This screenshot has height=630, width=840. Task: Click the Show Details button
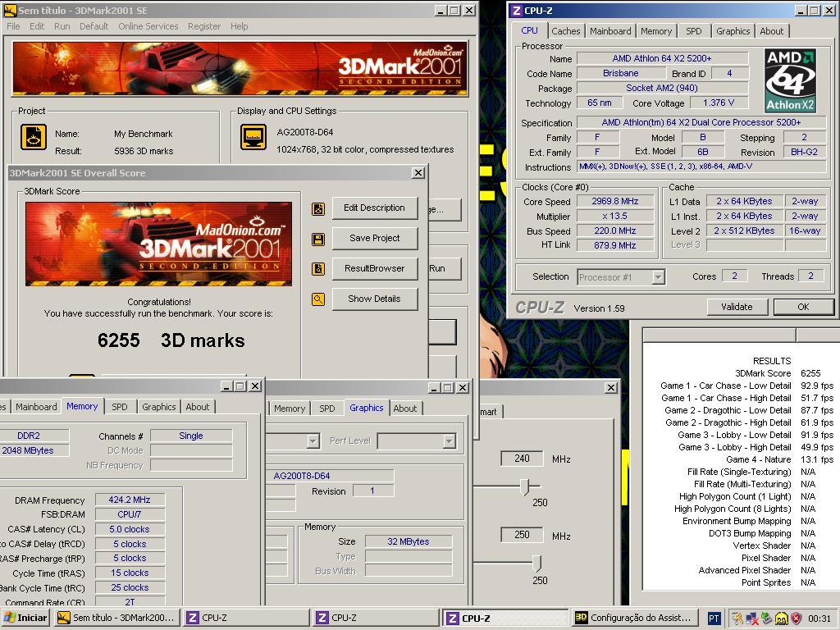click(374, 299)
